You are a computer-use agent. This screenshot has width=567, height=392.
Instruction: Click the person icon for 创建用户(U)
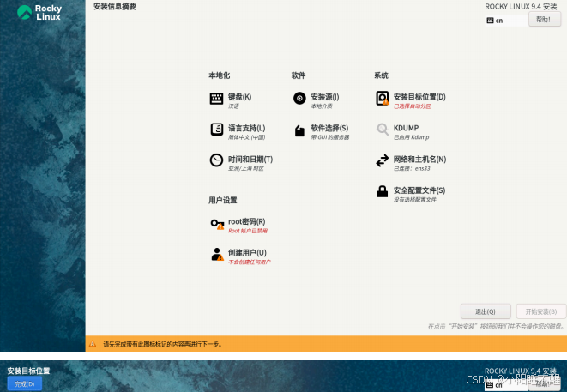[x=217, y=254]
